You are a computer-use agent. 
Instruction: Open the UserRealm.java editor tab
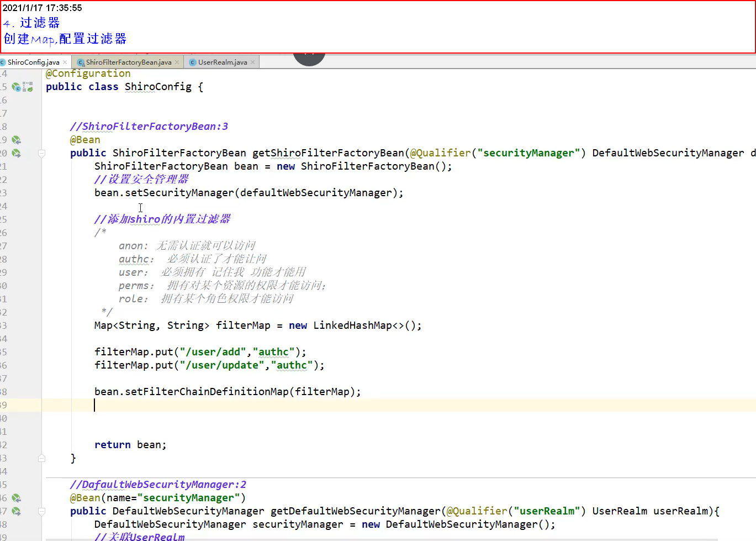point(223,62)
